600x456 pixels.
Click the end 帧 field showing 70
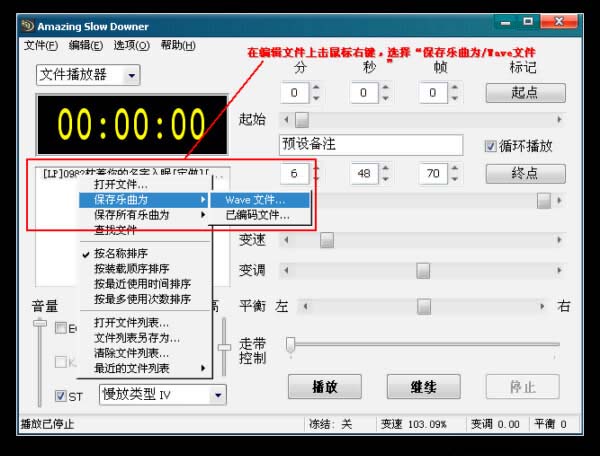coord(433,174)
